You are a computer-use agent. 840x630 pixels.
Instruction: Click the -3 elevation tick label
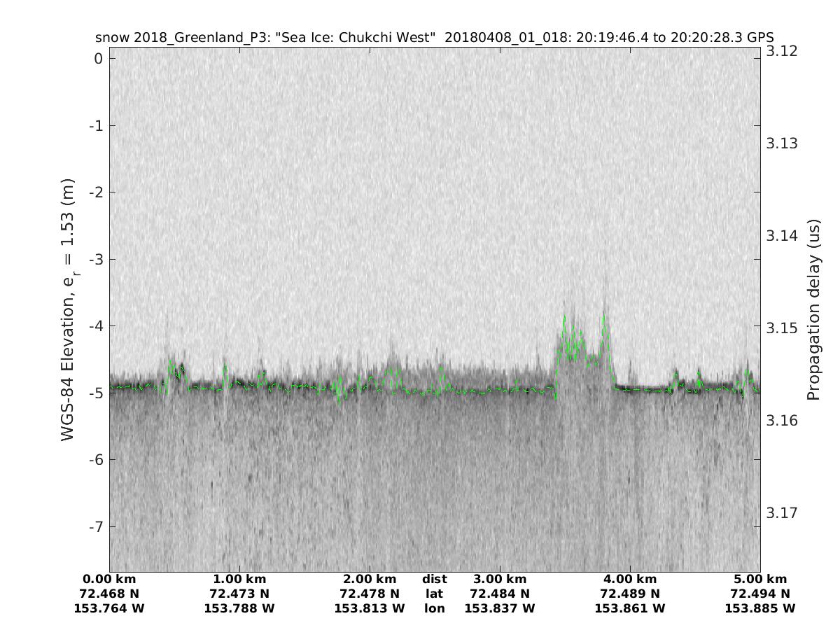(95, 259)
